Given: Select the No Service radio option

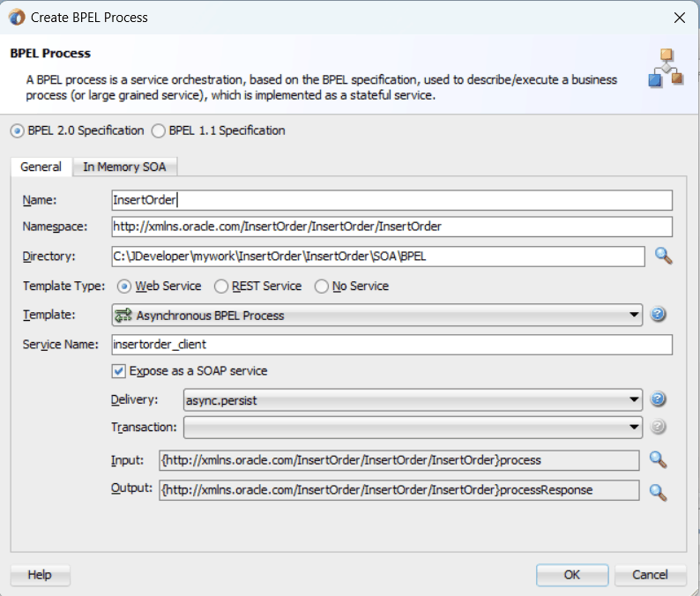Looking at the screenshot, I should pyautogui.click(x=321, y=287).
